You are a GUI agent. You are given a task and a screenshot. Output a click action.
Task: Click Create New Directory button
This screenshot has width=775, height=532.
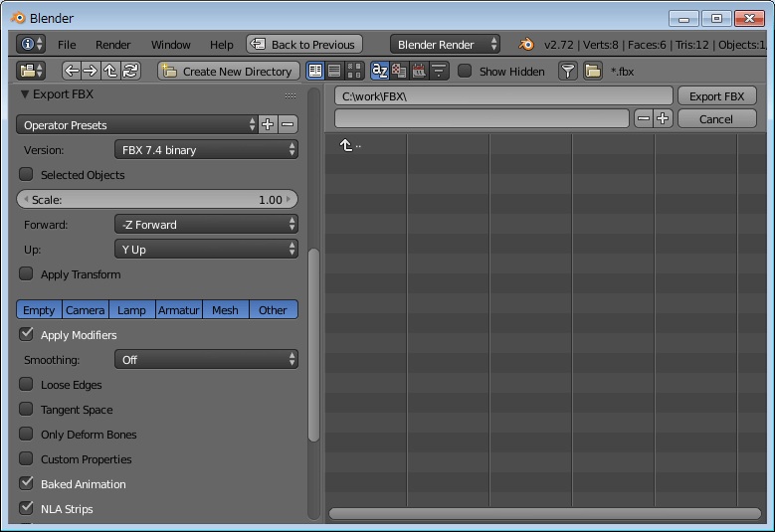(229, 72)
